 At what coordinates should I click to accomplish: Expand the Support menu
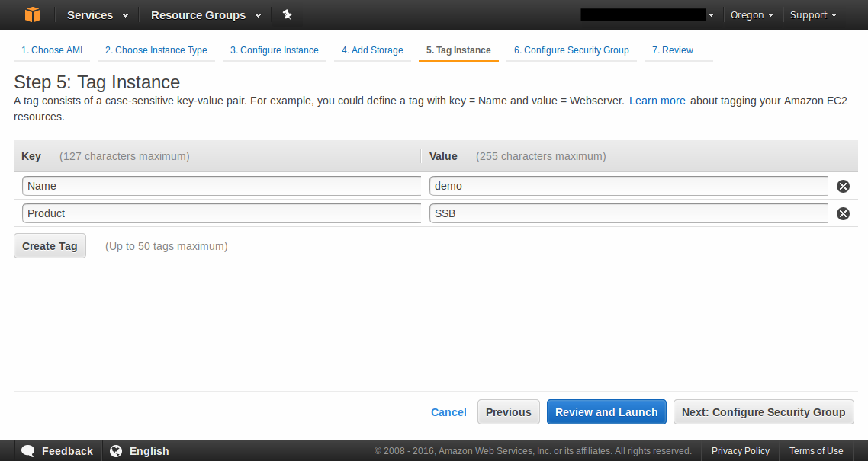point(813,15)
